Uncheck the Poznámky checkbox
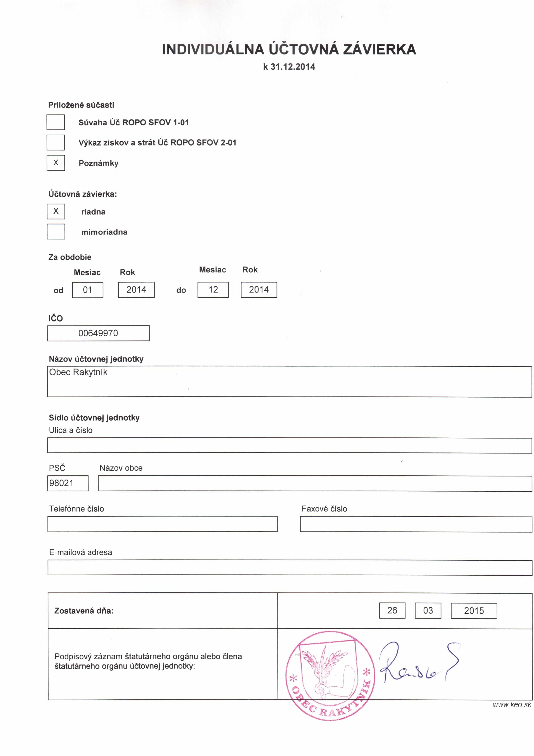This screenshot has height=756, width=534. click(56, 163)
